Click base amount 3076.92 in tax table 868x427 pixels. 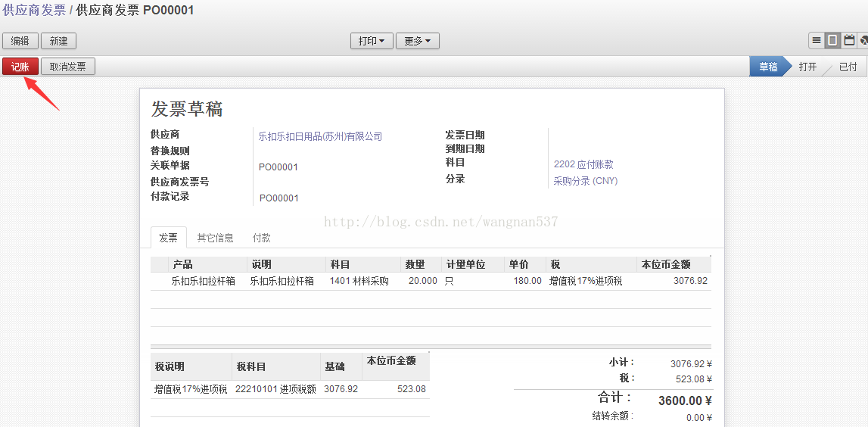341,389
